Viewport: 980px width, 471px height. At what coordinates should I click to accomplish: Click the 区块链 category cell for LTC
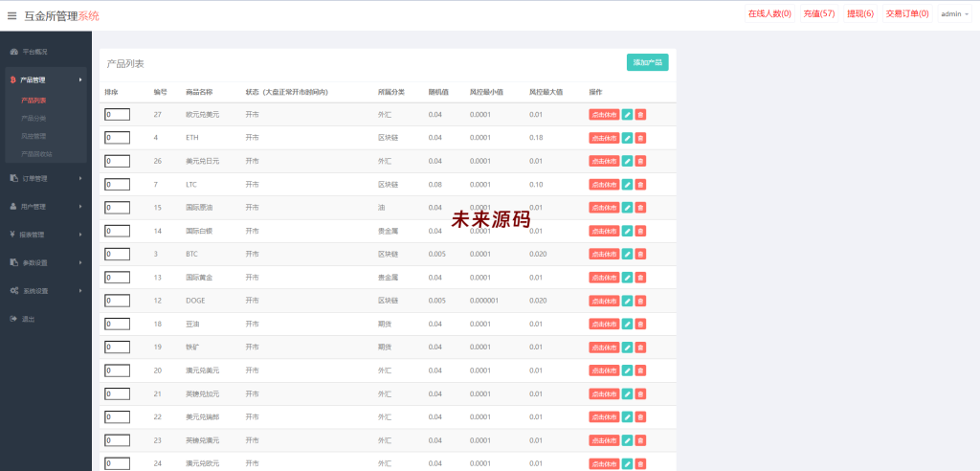click(389, 185)
